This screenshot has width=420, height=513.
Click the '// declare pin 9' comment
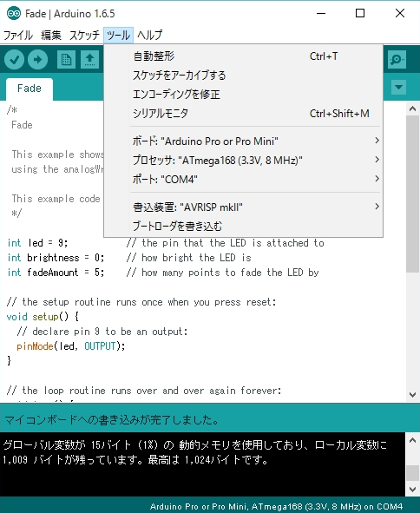tap(102, 332)
